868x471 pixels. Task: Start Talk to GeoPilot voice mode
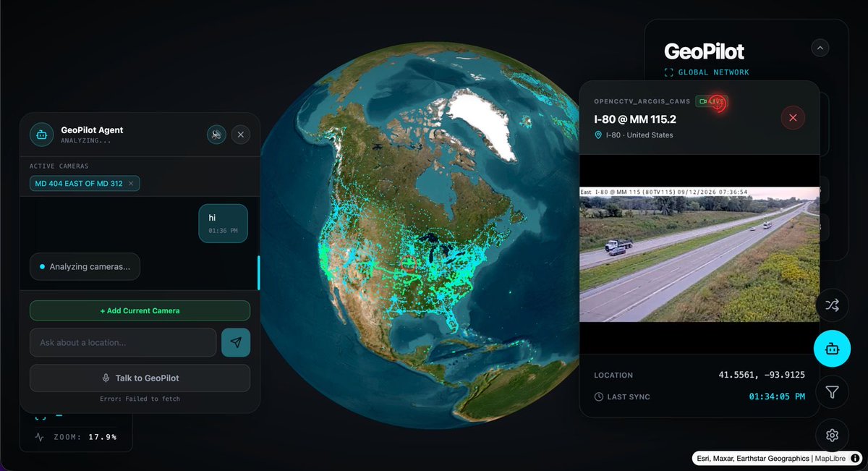coord(140,378)
